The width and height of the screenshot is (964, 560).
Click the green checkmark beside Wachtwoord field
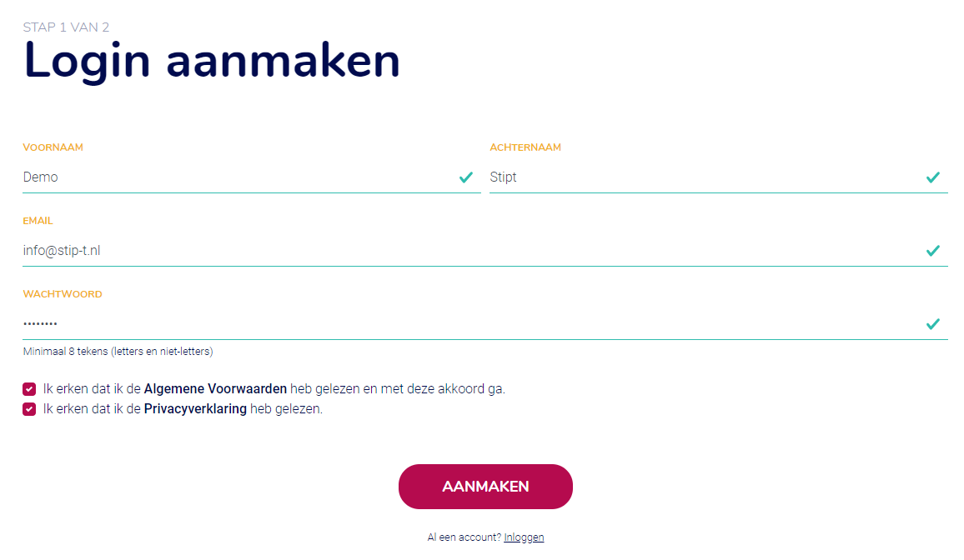click(932, 324)
